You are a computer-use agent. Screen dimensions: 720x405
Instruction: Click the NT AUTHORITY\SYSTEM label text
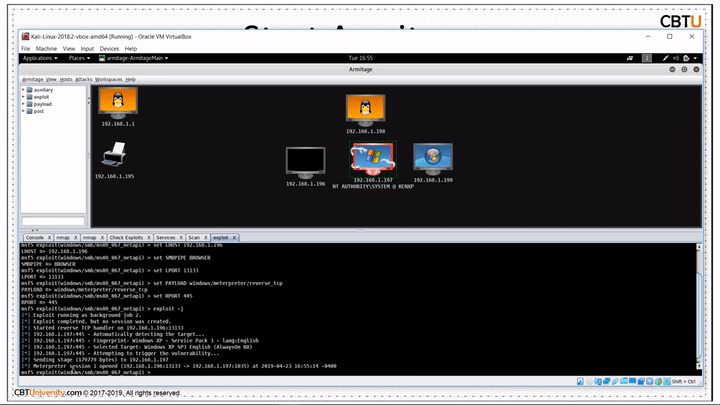coord(373,187)
